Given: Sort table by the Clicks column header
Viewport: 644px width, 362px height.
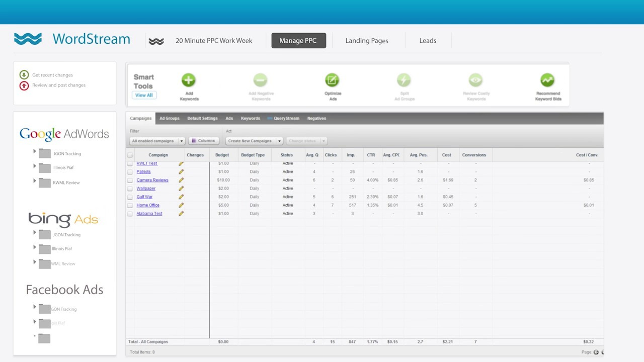Looking at the screenshot, I should click(331, 155).
